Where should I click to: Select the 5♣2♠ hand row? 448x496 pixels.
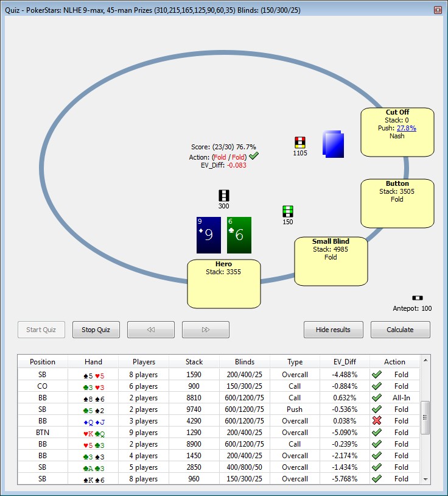point(219,409)
